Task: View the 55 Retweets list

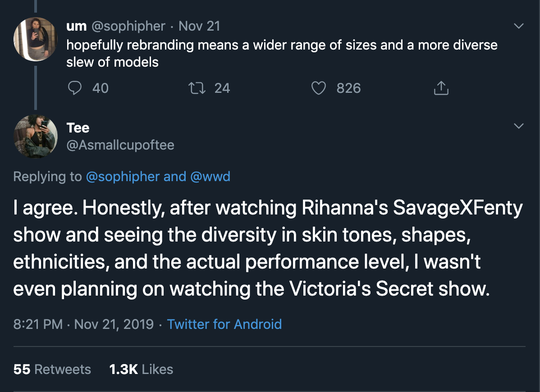Action: pos(52,369)
